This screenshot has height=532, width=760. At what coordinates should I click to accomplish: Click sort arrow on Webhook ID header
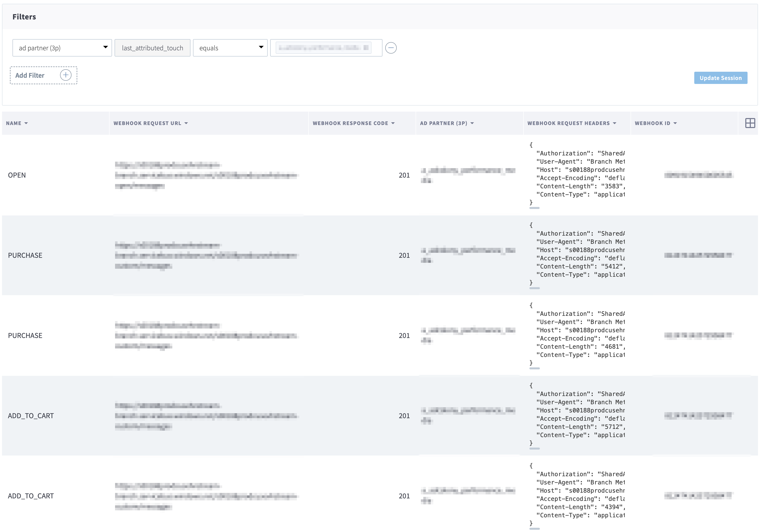(x=675, y=124)
